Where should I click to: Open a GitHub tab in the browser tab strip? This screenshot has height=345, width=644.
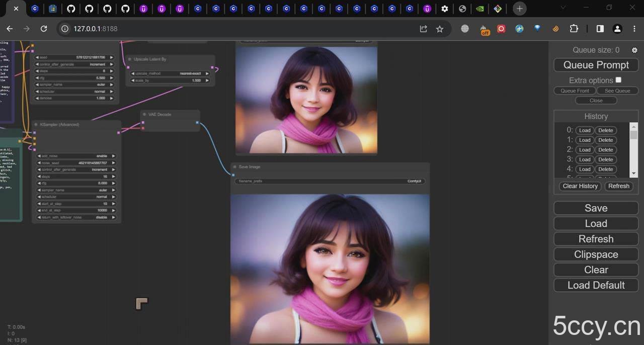point(71,9)
